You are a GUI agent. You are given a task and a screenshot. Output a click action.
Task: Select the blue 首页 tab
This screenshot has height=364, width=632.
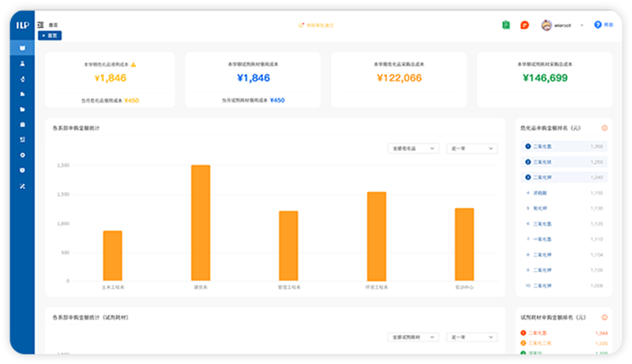(50, 35)
